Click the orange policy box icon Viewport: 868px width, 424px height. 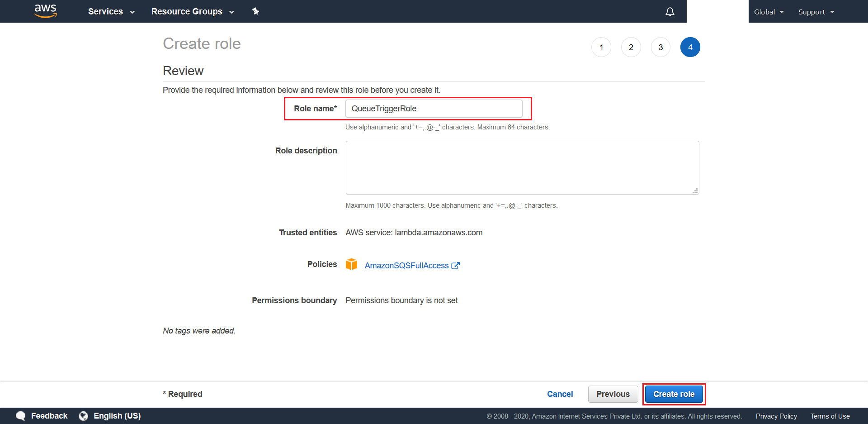351,264
